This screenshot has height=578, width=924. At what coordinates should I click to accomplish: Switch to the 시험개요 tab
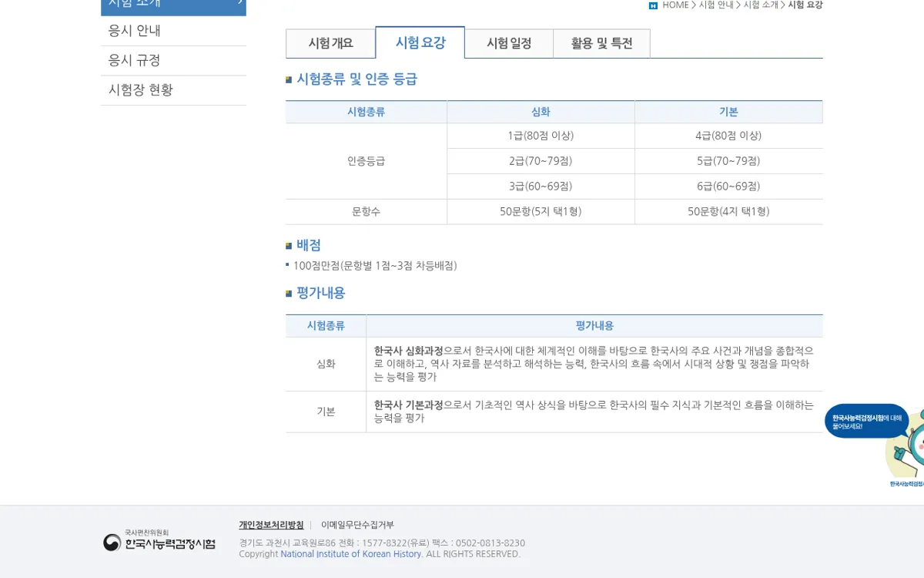tap(330, 43)
